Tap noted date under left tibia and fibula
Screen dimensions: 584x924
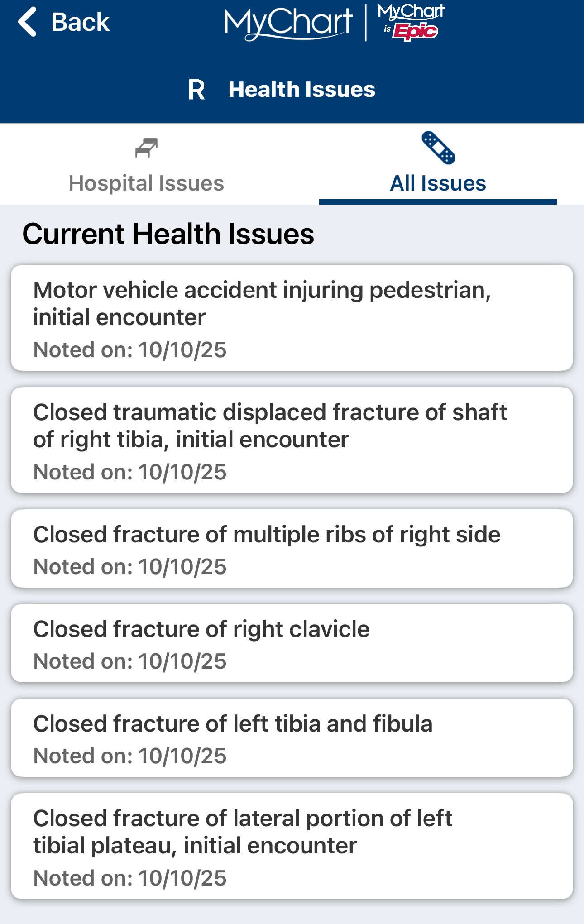[130, 756]
